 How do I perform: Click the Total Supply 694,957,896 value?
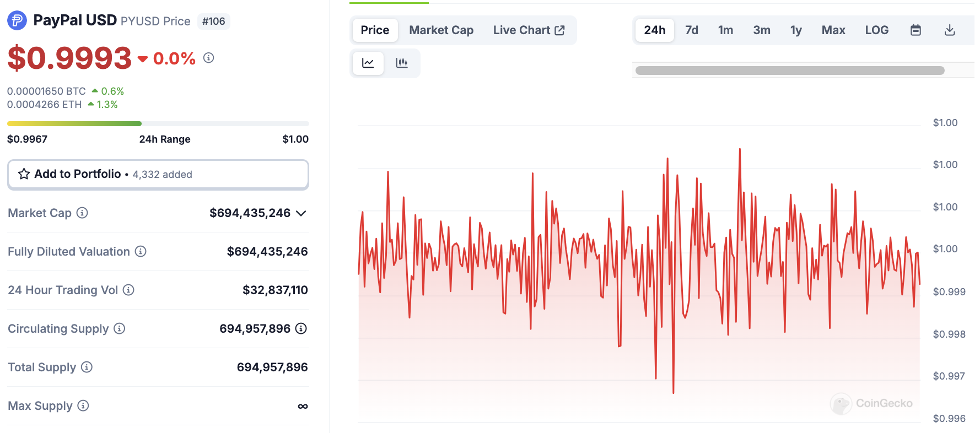(x=272, y=367)
